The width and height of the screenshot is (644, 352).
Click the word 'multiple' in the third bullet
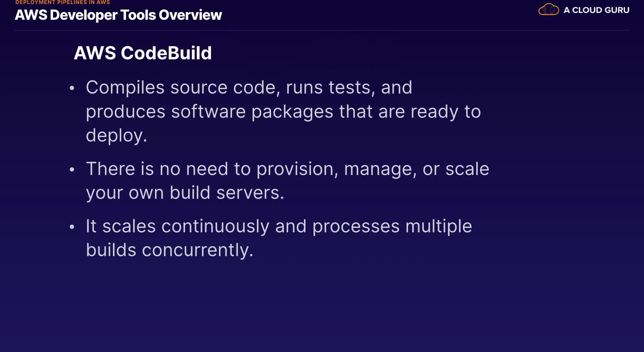click(x=438, y=226)
